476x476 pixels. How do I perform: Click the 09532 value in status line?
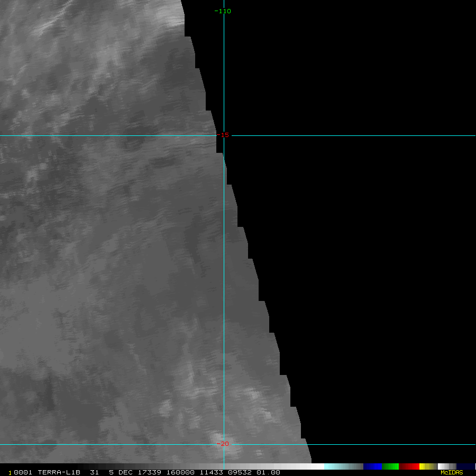tap(240, 472)
